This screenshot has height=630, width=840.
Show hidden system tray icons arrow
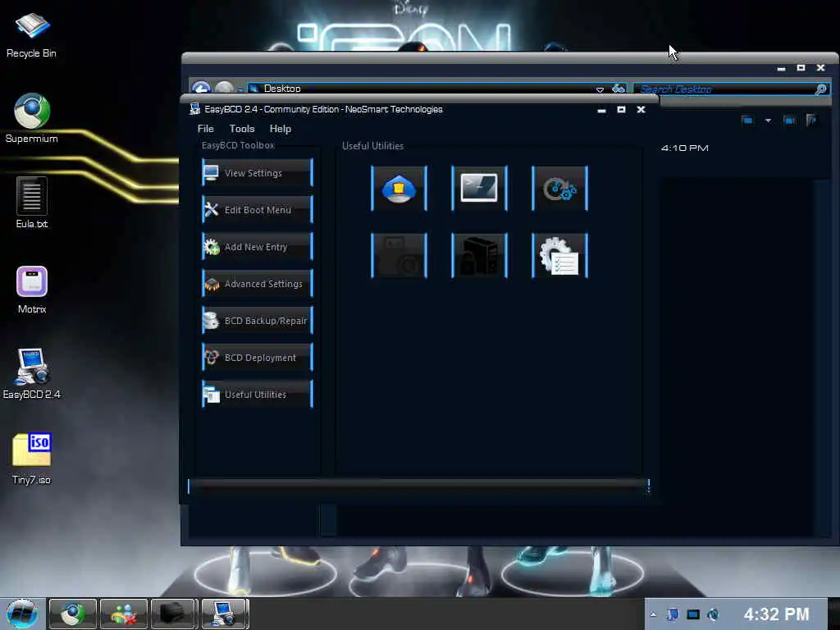coord(653,614)
